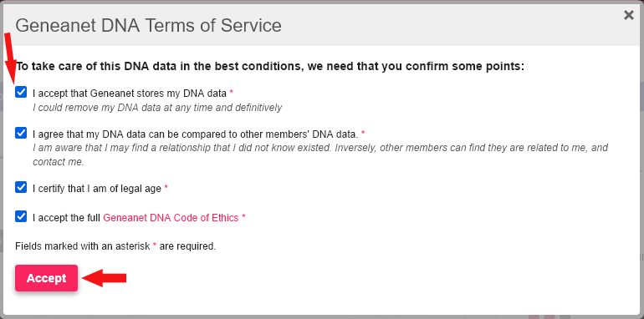Click the red arrow above the first checkbox
Screen dimensions: 644x319
pyautogui.click(x=10, y=59)
